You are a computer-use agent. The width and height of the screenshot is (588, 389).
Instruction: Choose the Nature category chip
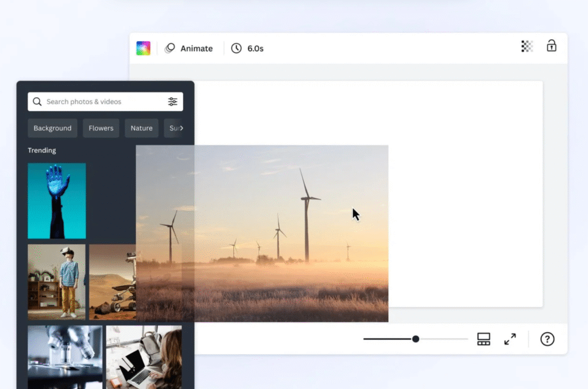141,128
